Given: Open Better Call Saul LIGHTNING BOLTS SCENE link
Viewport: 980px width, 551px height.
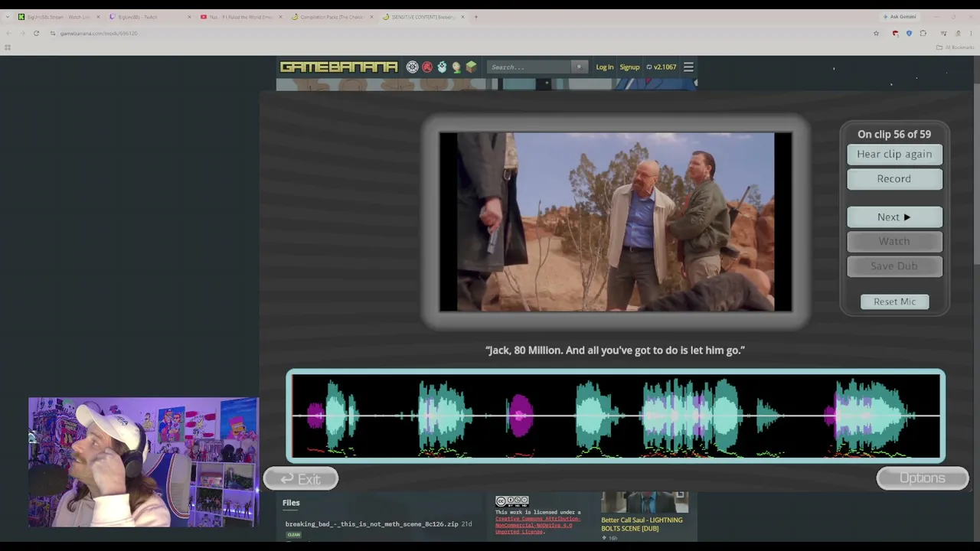Looking at the screenshot, I should (642, 524).
